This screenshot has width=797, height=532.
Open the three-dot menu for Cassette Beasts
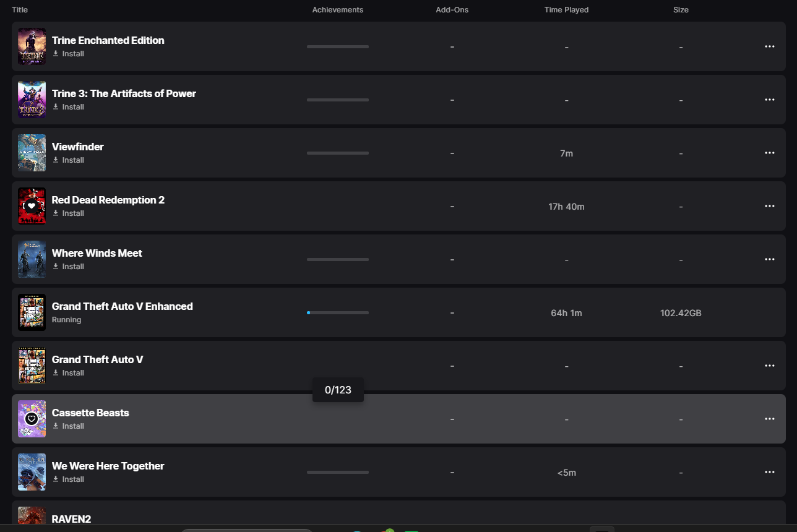click(x=770, y=419)
